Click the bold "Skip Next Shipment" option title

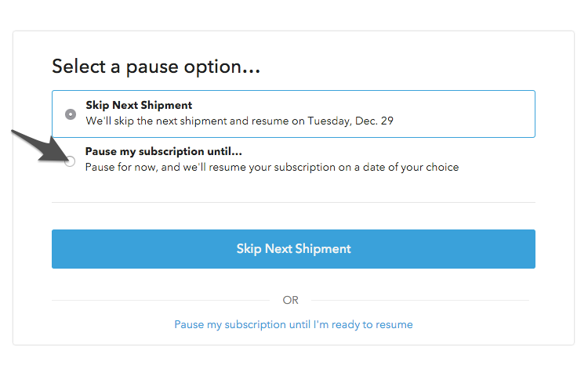139,105
